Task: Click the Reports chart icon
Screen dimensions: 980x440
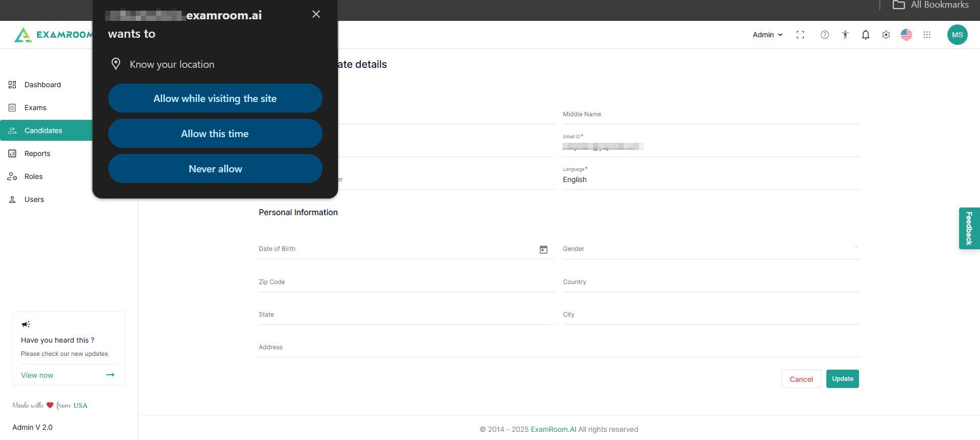Action: tap(12, 153)
